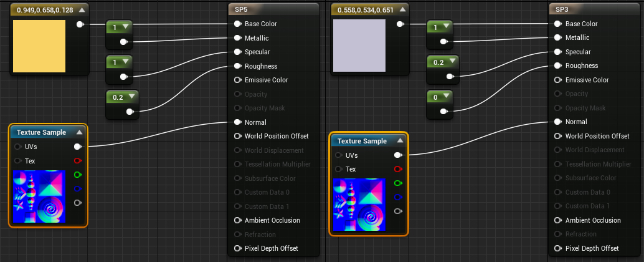Click World Position Offset pin on SP3
Image resolution: width=644 pixels, height=262 pixels.
pyautogui.click(x=558, y=136)
